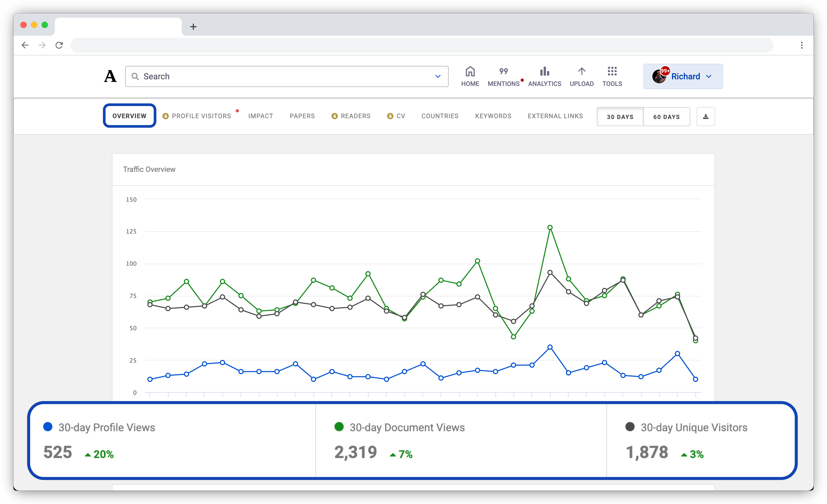The width and height of the screenshot is (827, 504).
Task: Click the 20% increase indicator
Action: (x=99, y=454)
